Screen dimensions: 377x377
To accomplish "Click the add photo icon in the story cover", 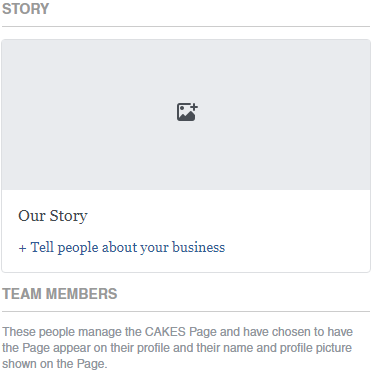I will [187, 112].
